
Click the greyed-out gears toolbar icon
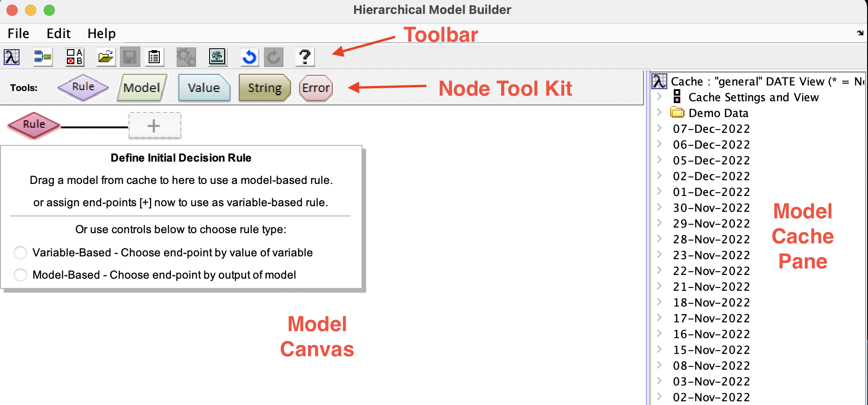click(x=186, y=57)
